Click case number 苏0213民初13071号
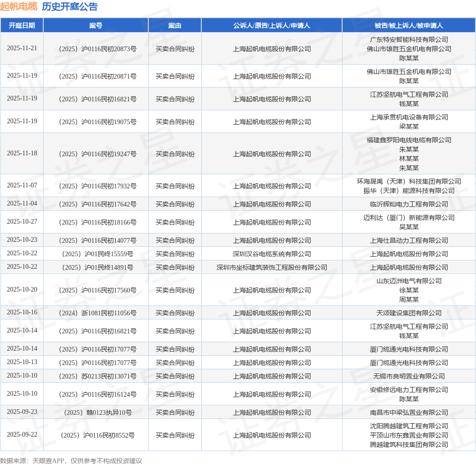476x465 pixels. [98, 376]
